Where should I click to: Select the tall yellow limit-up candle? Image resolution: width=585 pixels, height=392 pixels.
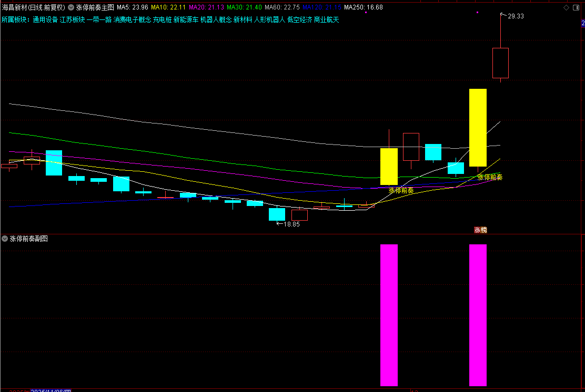pos(478,128)
